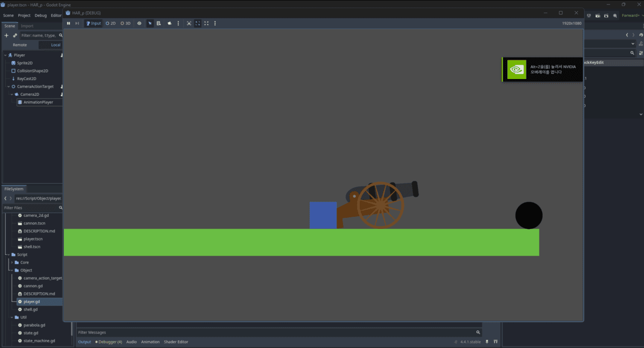Switch game view to 3D selection mode
The height and width of the screenshot is (348, 644).
click(125, 23)
